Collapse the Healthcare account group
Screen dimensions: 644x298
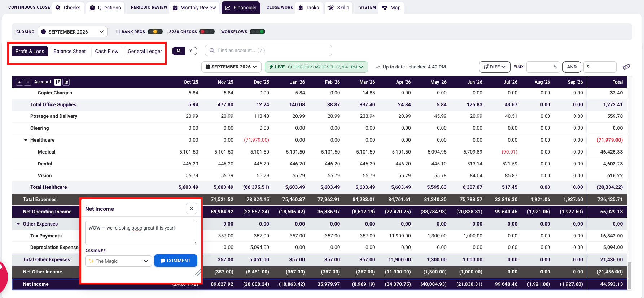point(26,140)
